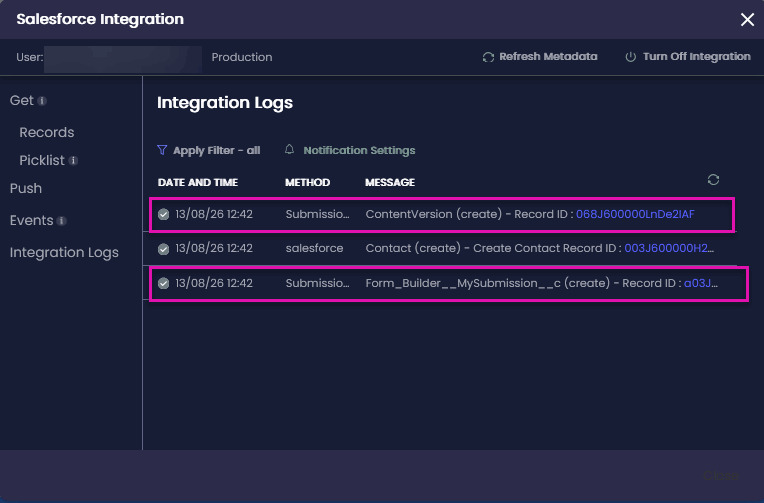This screenshot has height=503, width=764.
Task: Click the 13/08/26 12:42 timestamp on Form_Builder__MySubmission__c row
Action: click(214, 283)
